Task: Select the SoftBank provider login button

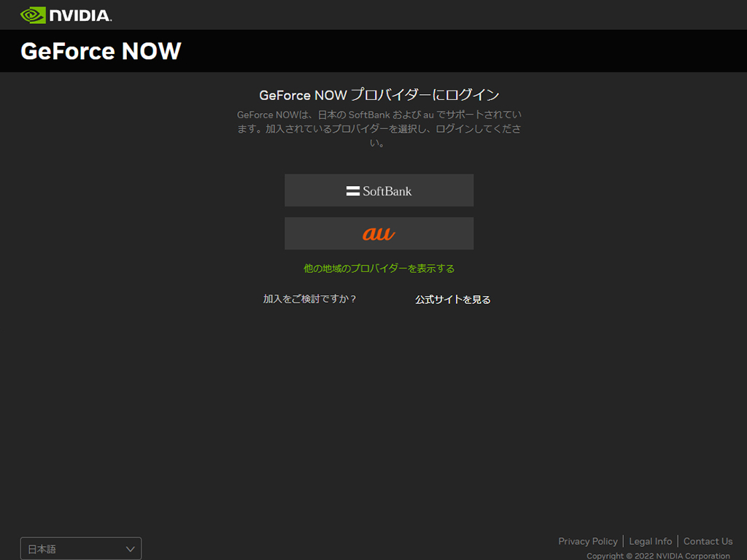Action: (379, 190)
